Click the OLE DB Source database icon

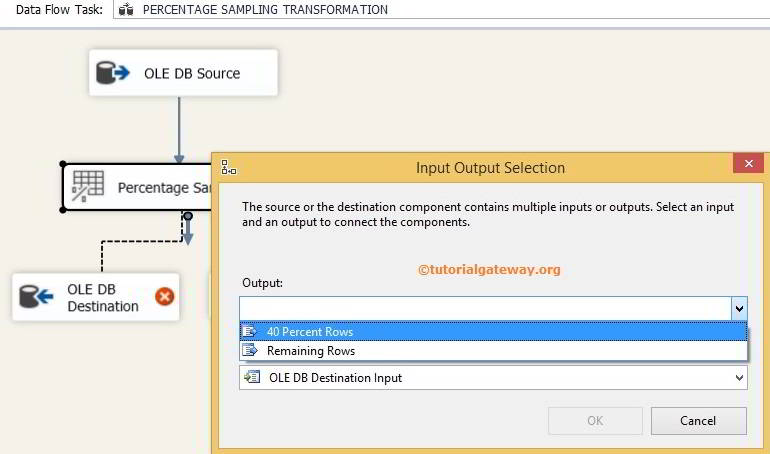click(x=112, y=73)
